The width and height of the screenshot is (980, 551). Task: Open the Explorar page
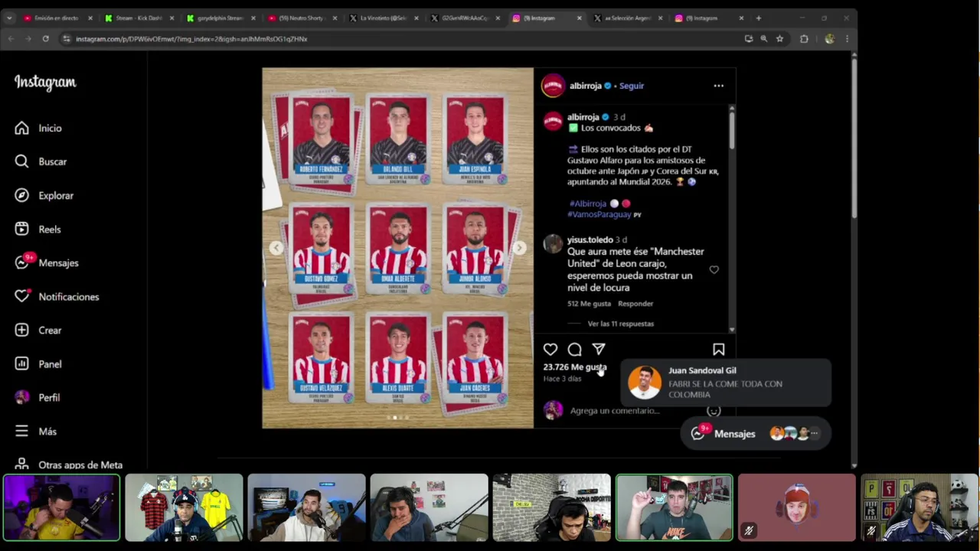[x=44, y=196]
